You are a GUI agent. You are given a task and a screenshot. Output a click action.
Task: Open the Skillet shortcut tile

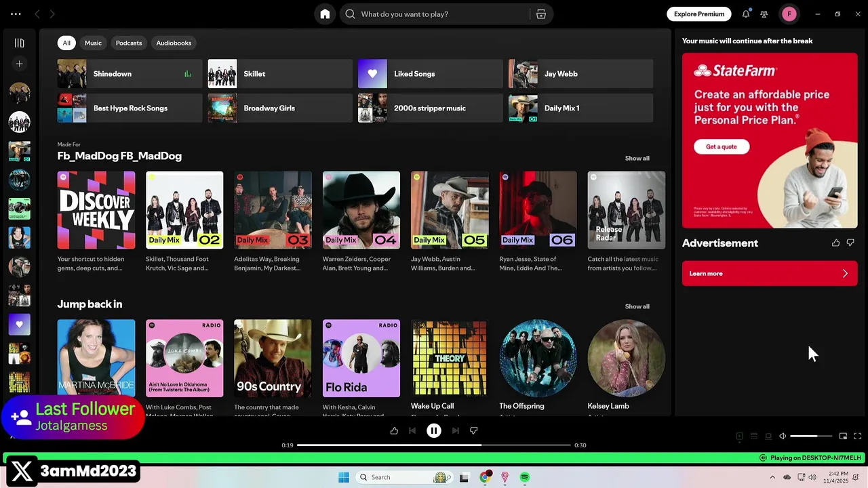point(280,74)
